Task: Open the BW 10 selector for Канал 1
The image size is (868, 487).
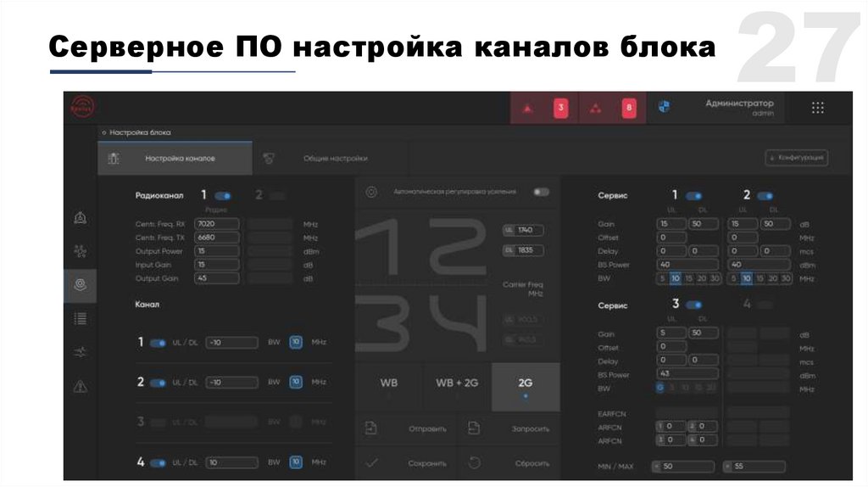Action: coord(296,343)
